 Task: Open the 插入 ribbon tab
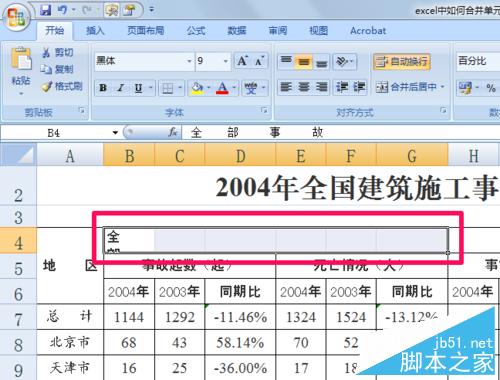[x=95, y=31]
